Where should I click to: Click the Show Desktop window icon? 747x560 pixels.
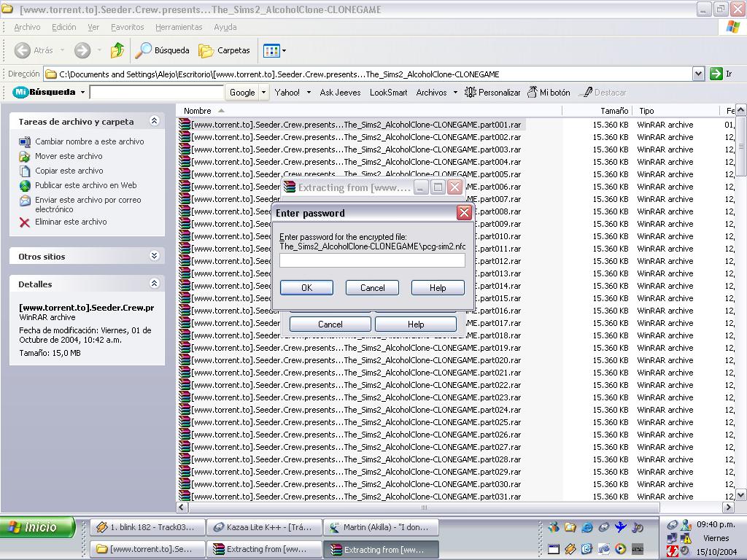(x=553, y=549)
